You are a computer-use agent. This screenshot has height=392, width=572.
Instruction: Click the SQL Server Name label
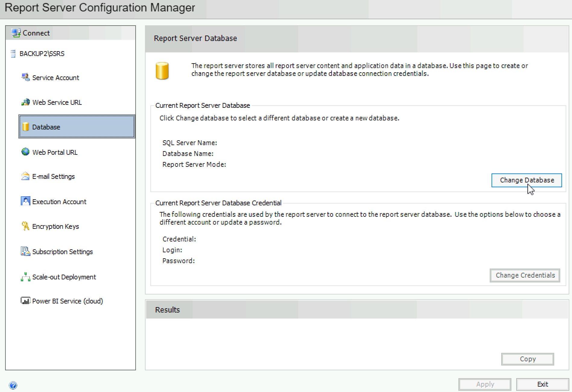coord(190,143)
